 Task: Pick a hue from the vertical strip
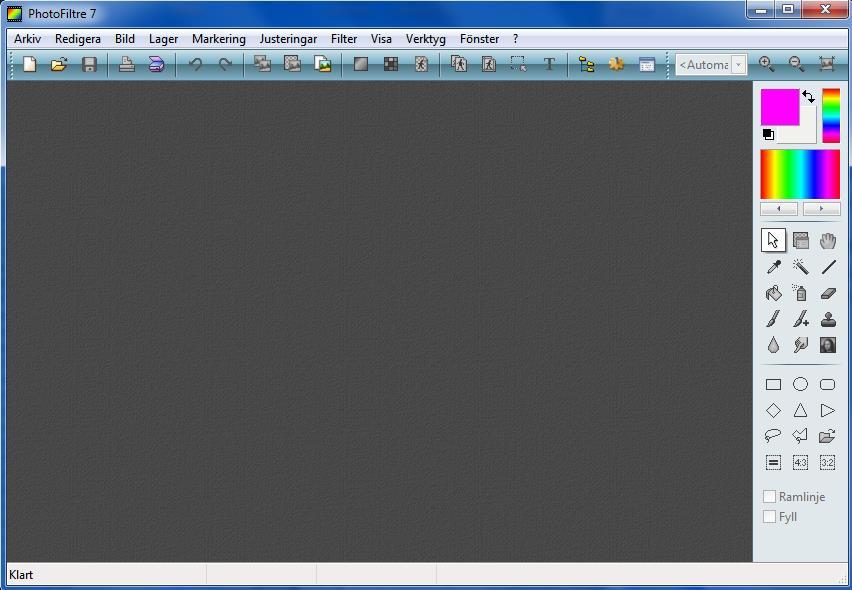pyautogui.click(x=831, y=116)
